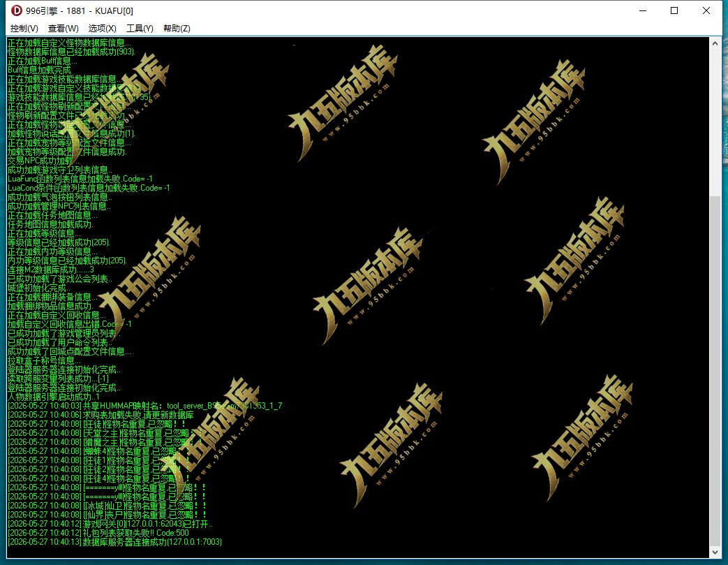Viewport: 728px width, 565px height.
Task: Close the 996引擎 window
Action: click(x=706, y=10)
